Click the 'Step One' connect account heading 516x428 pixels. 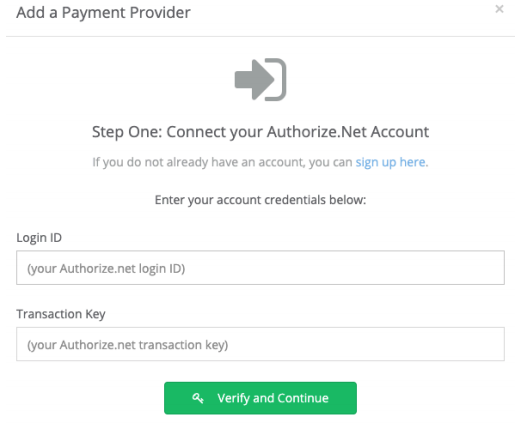260,132
